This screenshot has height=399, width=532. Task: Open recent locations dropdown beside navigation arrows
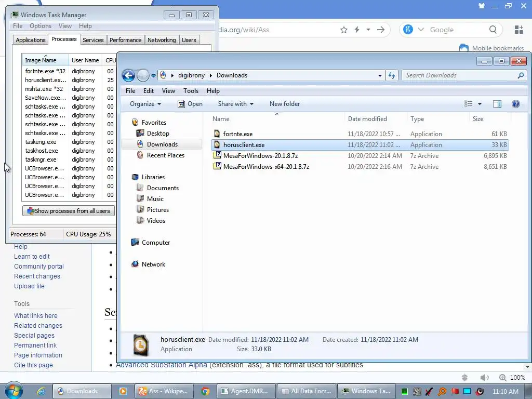click(x=153, y=76)
